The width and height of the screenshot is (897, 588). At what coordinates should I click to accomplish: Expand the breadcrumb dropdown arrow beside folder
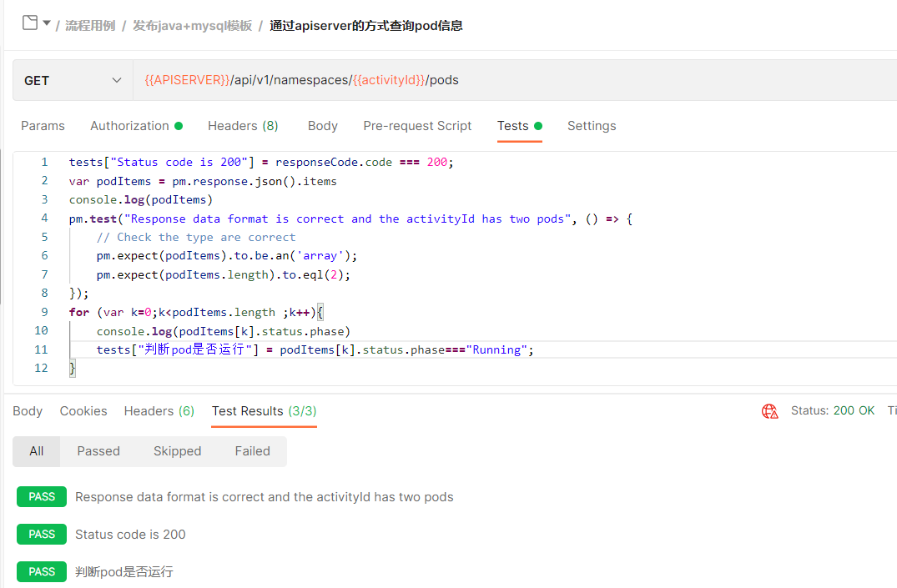47,23
